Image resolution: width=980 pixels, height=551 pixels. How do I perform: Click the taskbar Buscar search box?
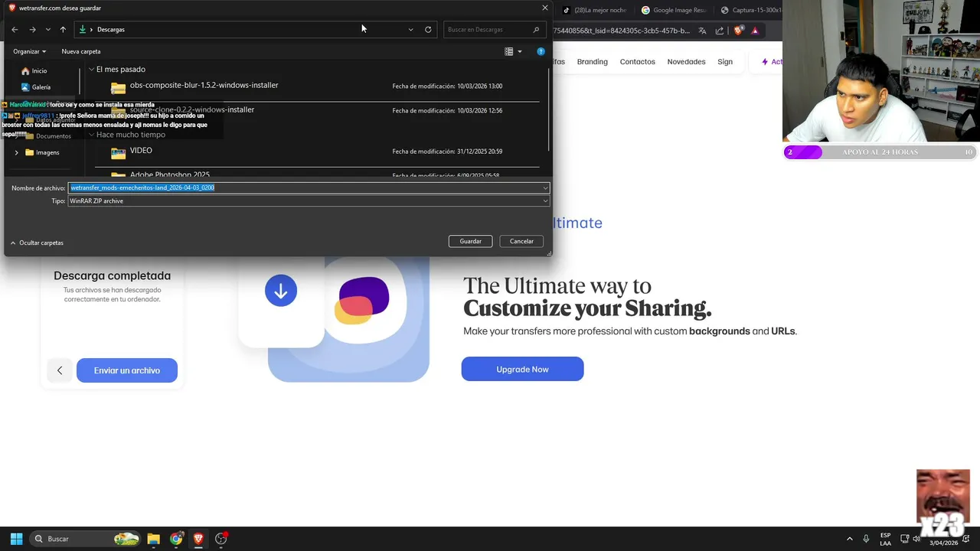(87, 539)
